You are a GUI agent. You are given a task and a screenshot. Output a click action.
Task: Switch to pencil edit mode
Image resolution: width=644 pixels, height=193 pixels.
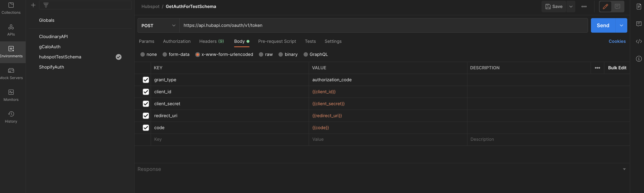(605, 7)
